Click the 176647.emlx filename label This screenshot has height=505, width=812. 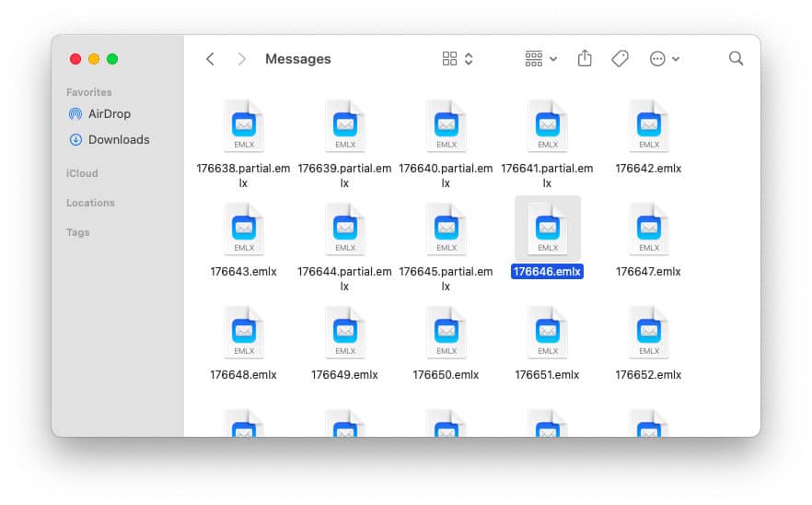click(x=648, y=272)
